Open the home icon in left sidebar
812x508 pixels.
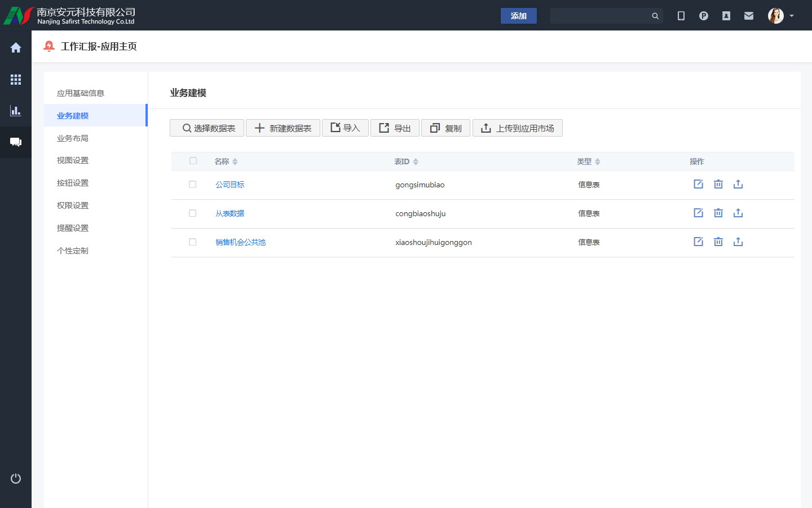click(16, 48)
